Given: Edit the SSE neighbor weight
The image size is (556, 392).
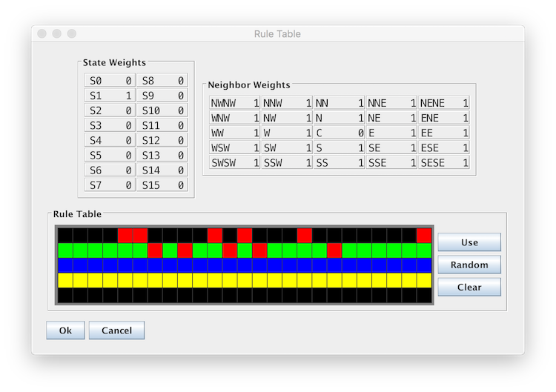Looking at the screenshot, I should (x=391, y=162).
